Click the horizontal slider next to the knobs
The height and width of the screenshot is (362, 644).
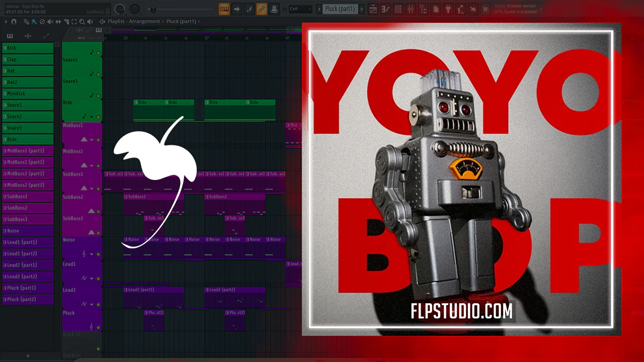point(182,10)
